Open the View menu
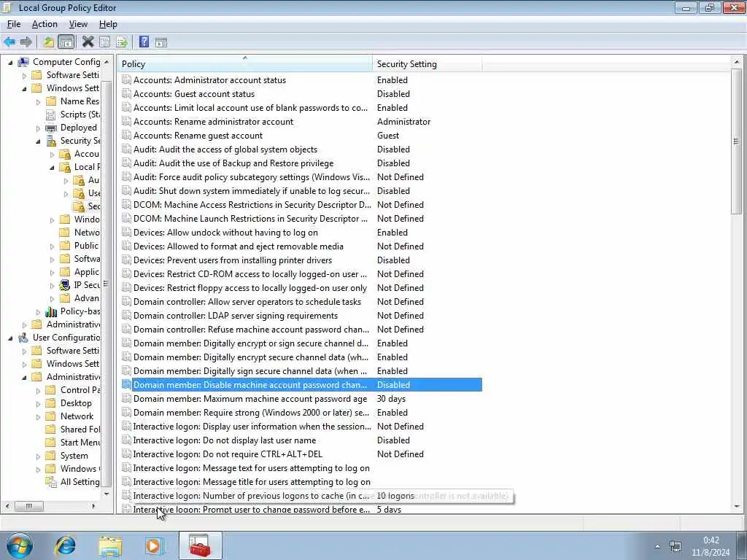Viewport: 747px width, 560px height. tap(78, 24)
